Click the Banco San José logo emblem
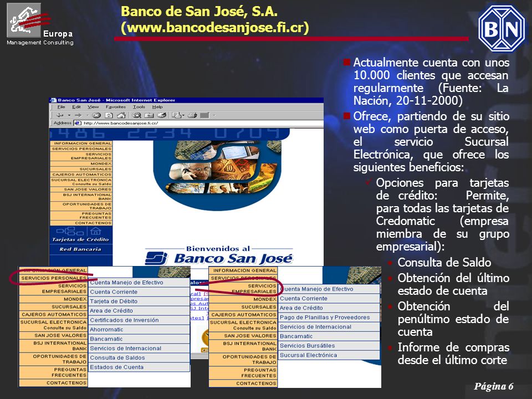The height and width of the screenshot is (399, 532). tap(156, 258)
